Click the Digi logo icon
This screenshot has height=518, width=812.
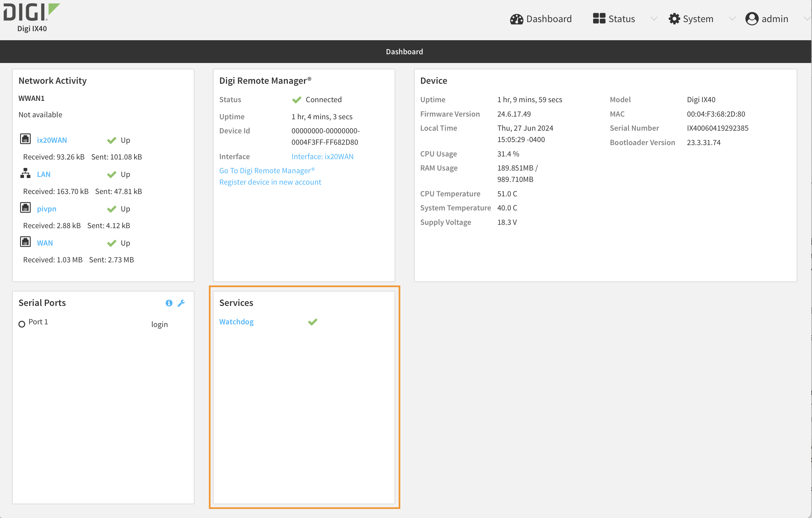(x=31, y=13)
